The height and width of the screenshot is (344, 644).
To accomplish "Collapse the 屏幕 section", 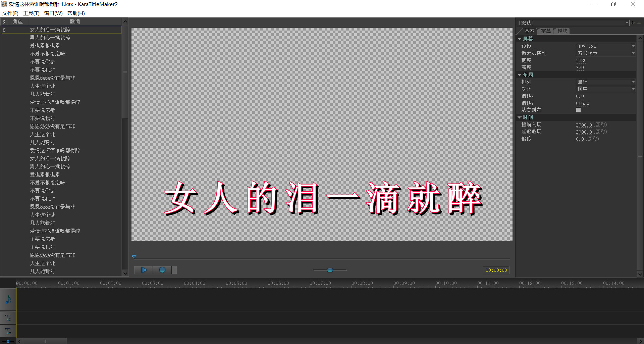I will pos(520,39).
